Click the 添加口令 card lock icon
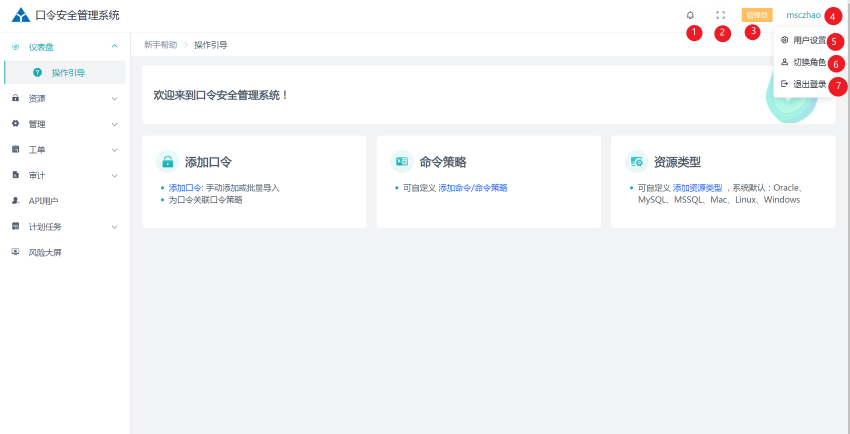 pos(168,162)
